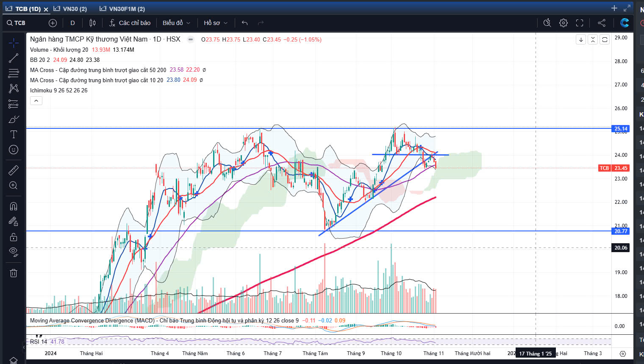Remove drawings with trash icon

click(14, 273)
